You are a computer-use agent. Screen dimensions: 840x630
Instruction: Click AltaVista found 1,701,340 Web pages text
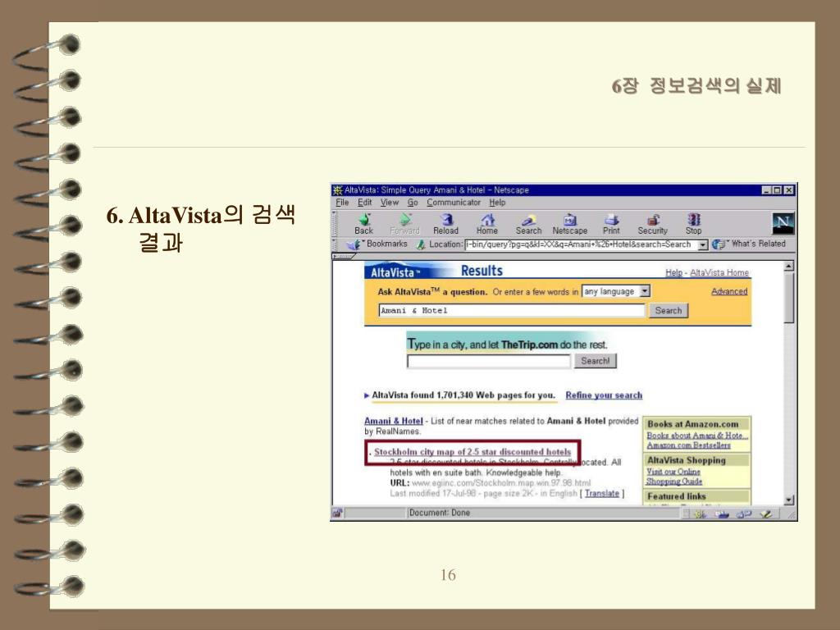point(463,395)
